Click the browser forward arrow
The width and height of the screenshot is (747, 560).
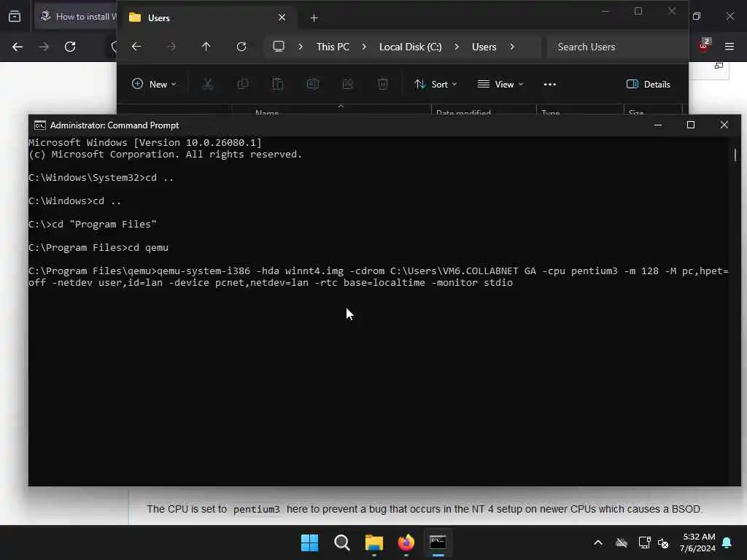pos(43,47)
